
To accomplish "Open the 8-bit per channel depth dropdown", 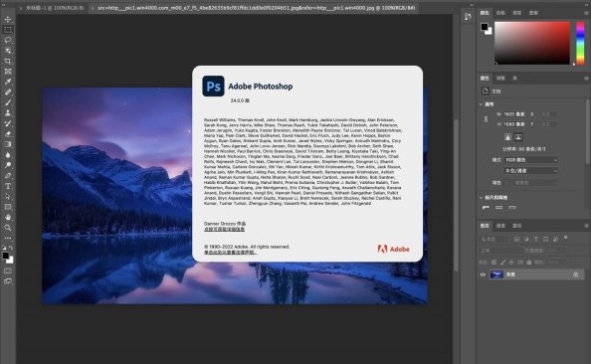I will click(x=530, y=171).
